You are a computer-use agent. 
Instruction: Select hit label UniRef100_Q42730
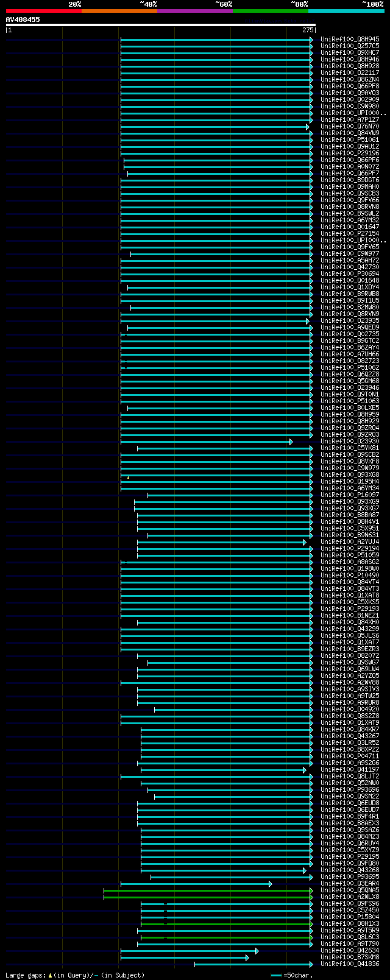(x=350, y=267)
